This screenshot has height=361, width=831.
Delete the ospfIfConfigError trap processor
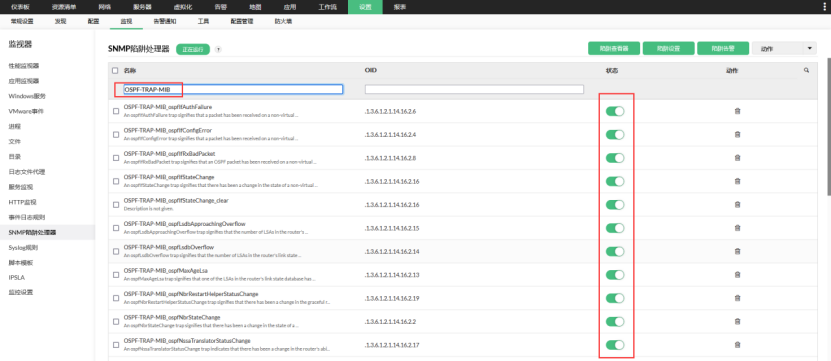tap(737, 135)
